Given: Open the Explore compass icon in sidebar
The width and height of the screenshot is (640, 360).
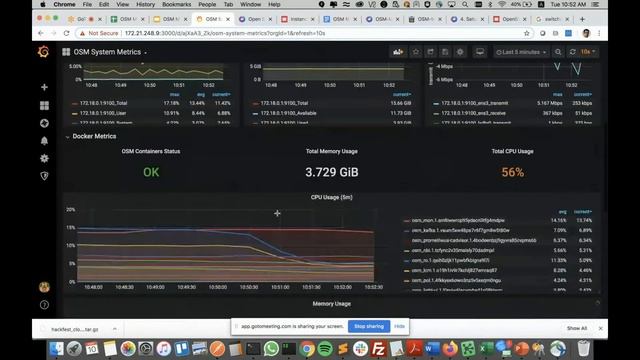Looking at the screenshot, I should [44, 123].
